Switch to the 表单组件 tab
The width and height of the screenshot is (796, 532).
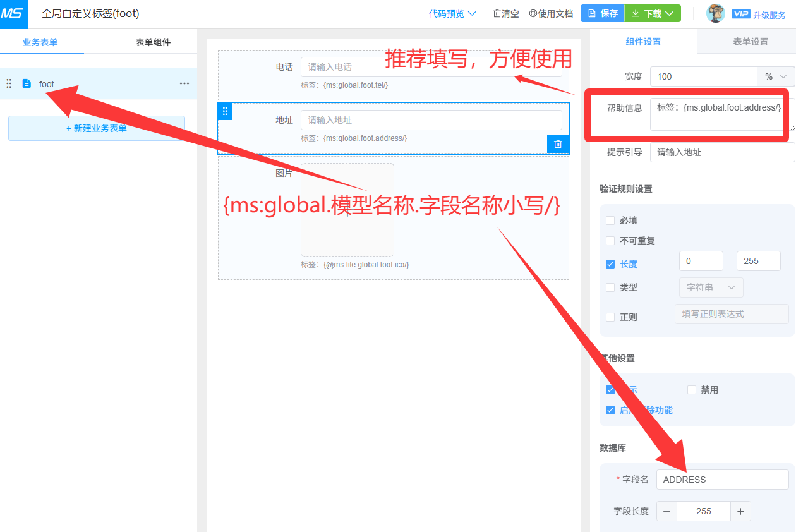[x=153, y=42]
